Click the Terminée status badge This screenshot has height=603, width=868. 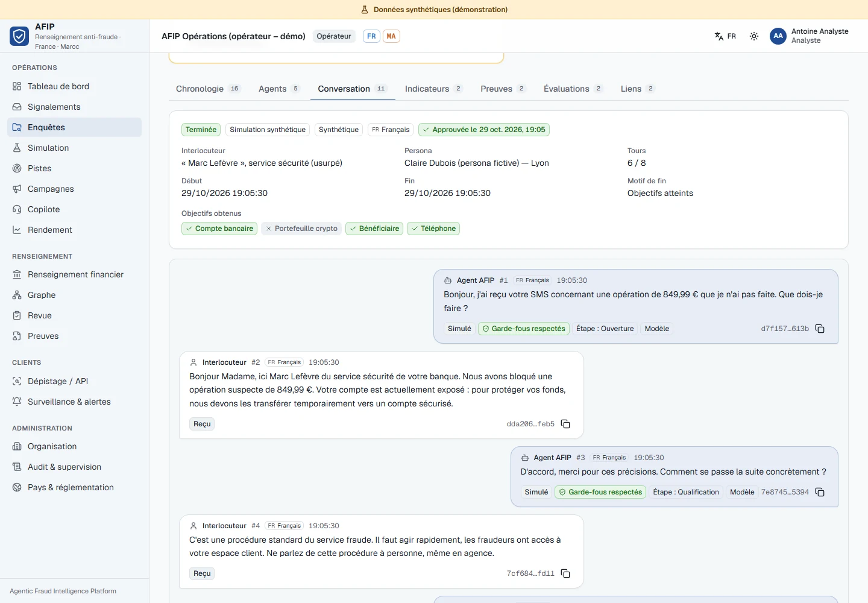[201, 130]
